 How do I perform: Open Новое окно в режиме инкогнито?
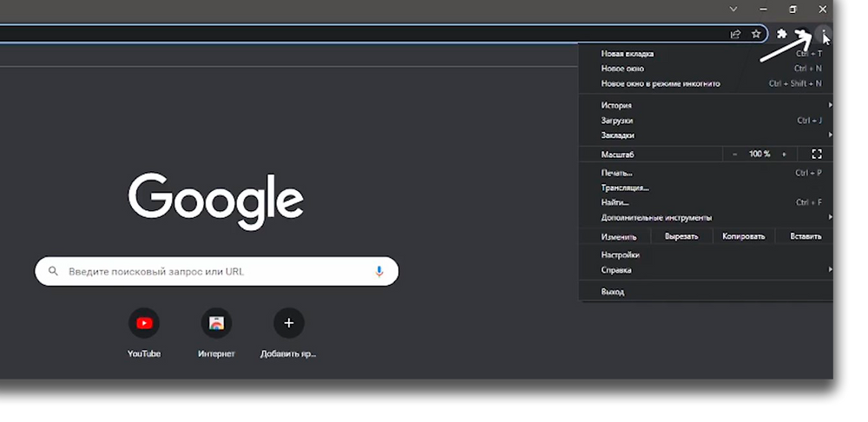706,83
